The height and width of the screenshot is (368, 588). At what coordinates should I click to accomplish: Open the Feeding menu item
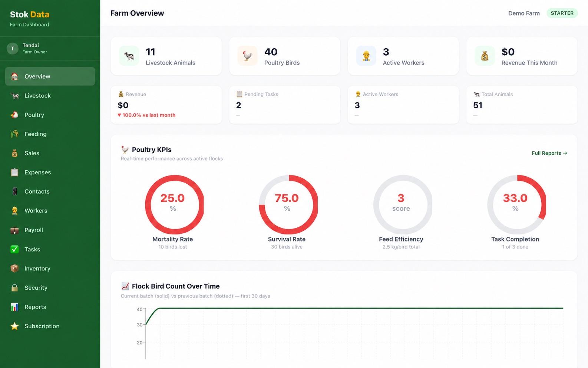coord(50,134)
